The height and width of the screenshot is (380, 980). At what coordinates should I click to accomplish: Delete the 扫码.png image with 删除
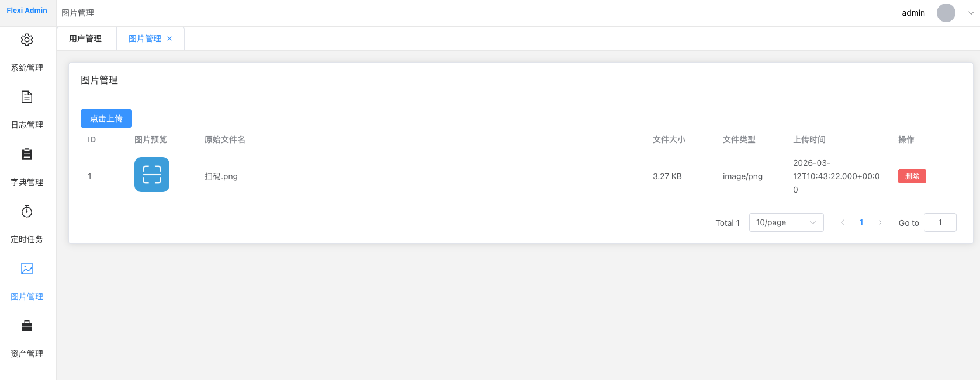(x=912, y=176)
